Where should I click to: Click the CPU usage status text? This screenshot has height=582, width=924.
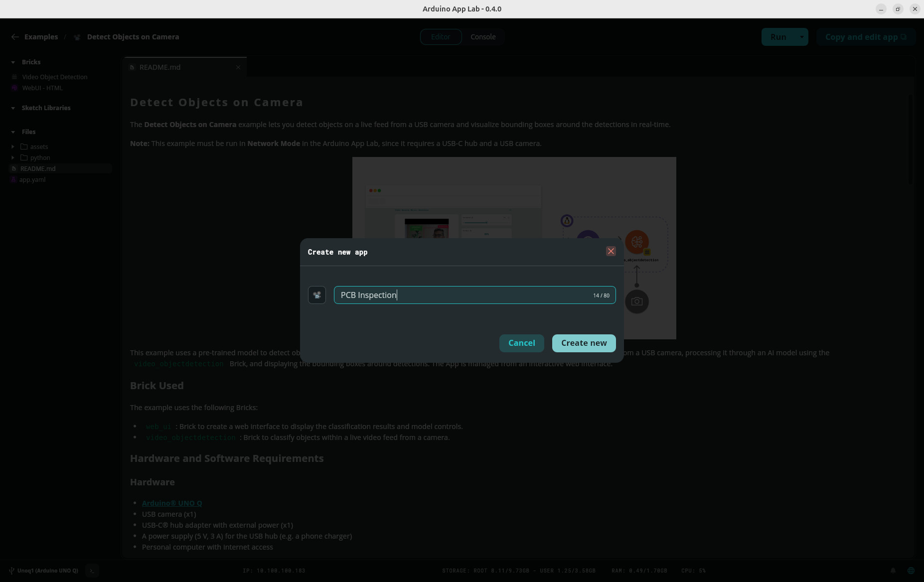click(x=694, y=571)
